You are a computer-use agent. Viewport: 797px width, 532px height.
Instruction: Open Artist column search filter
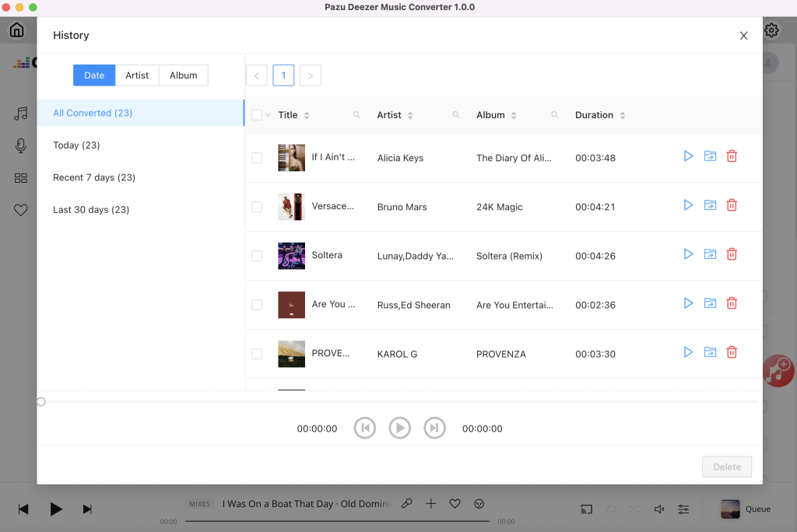pos(456,115)
